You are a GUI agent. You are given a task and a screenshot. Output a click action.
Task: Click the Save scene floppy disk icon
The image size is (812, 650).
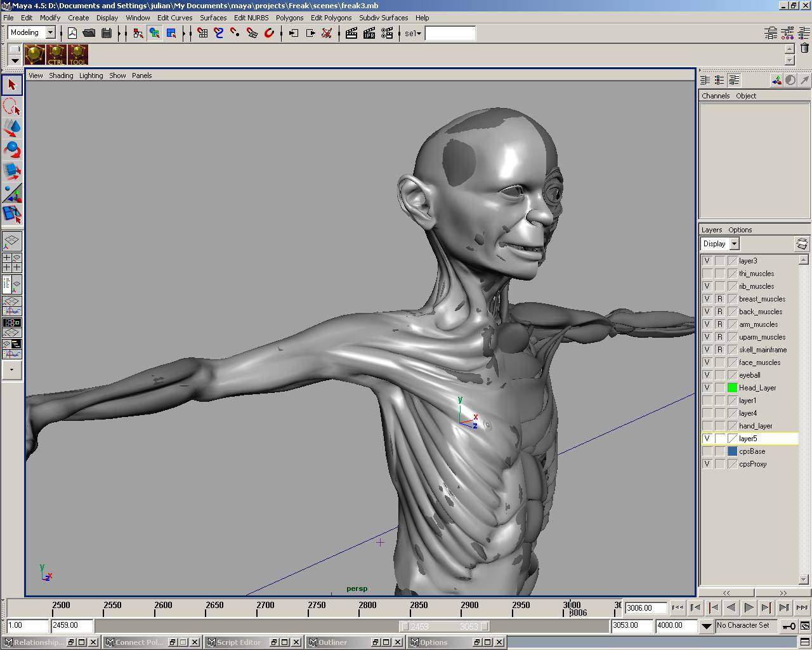[106, 33]
